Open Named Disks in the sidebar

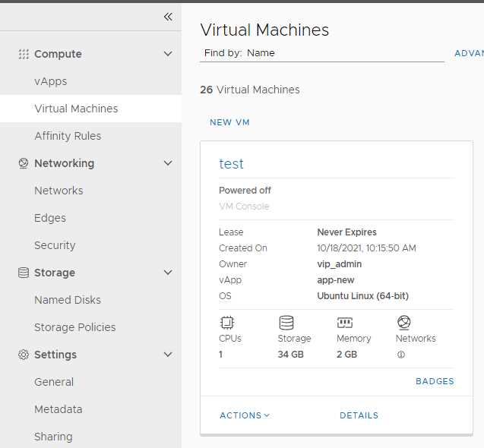tap(68, 300)
